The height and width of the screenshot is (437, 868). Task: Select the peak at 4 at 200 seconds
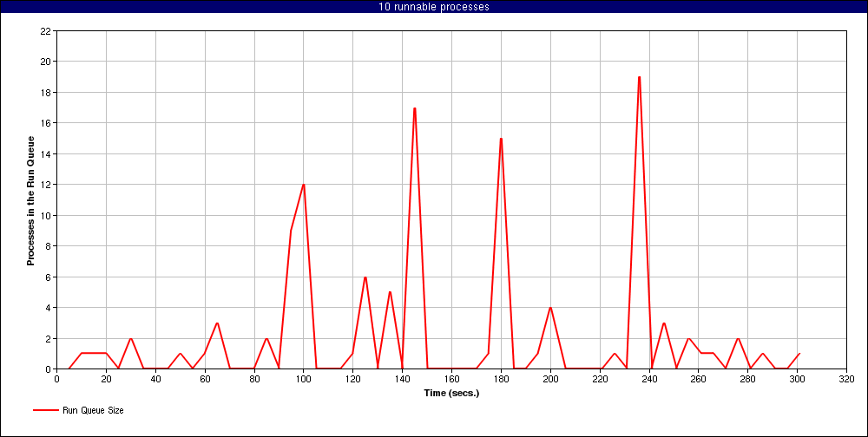point(550,308)
